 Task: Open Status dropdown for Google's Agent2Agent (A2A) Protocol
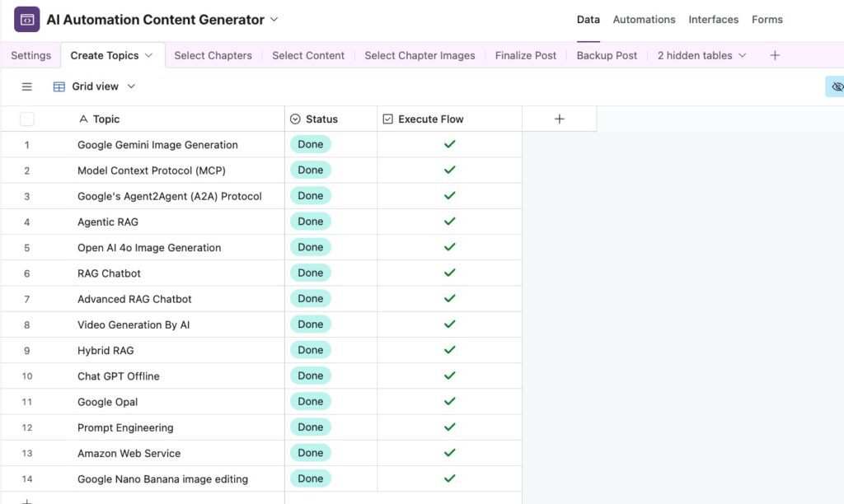311,196
